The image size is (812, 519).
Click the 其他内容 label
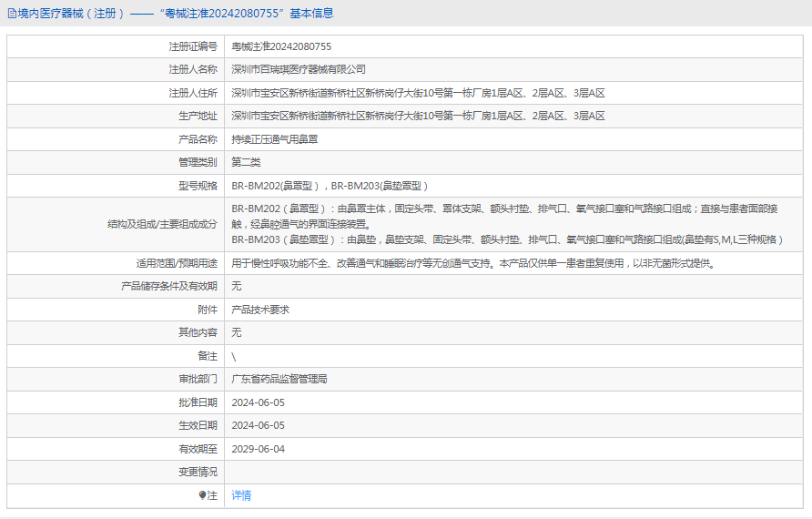click(x=198, y=332)
